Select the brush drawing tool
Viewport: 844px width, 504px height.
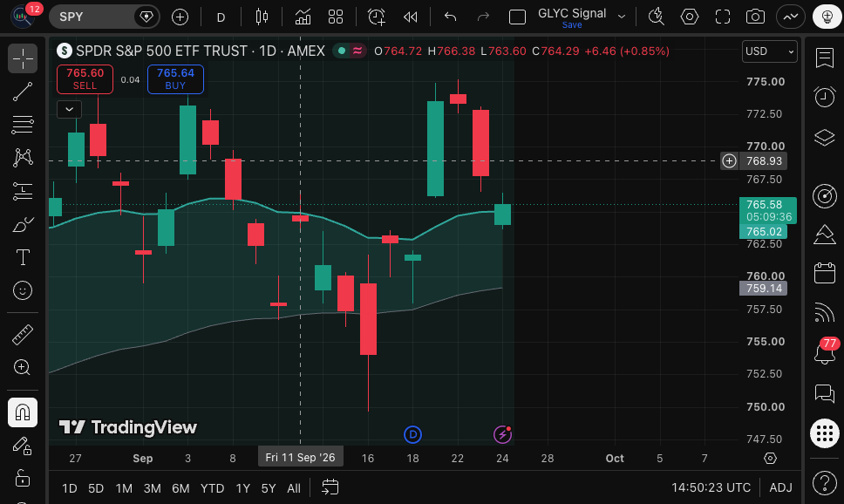[x=23, y=225]
